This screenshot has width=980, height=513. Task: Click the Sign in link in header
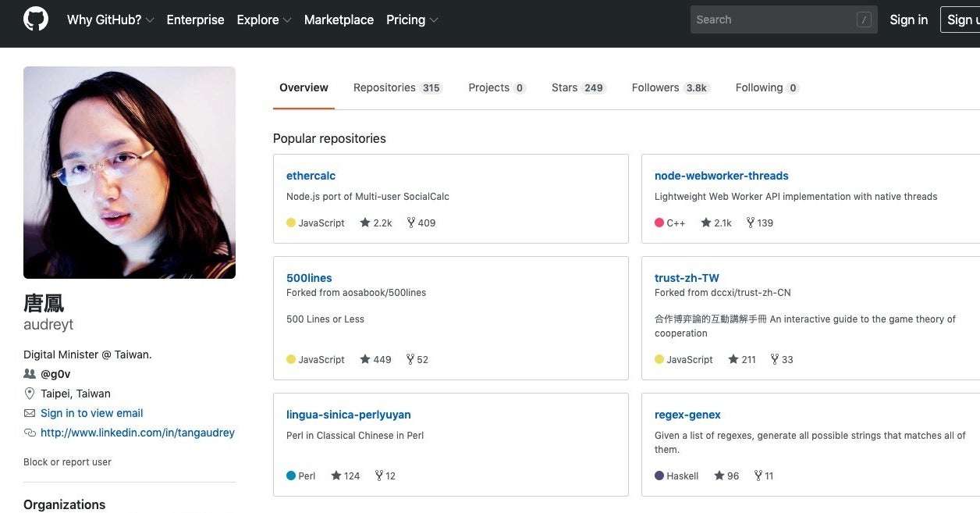click(x=908, y=20)
